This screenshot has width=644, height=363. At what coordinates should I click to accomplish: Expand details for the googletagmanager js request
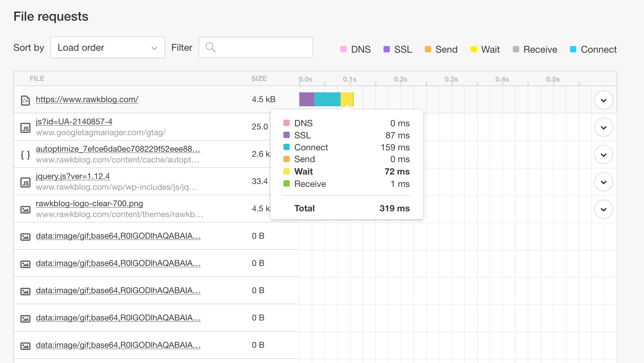(603, 128)
